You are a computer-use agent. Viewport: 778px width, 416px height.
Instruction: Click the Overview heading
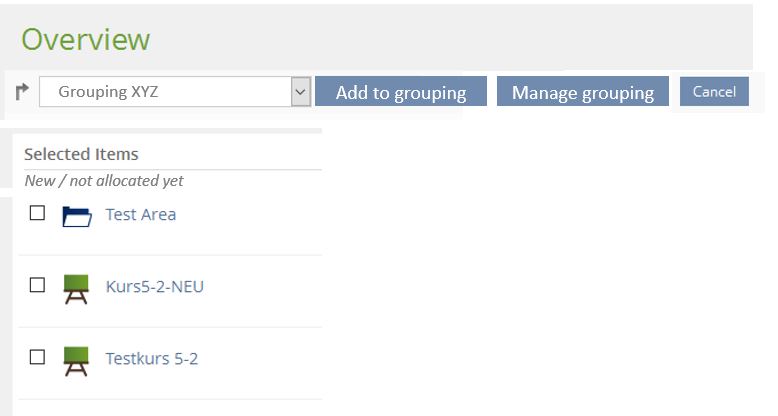click(86, 39)
